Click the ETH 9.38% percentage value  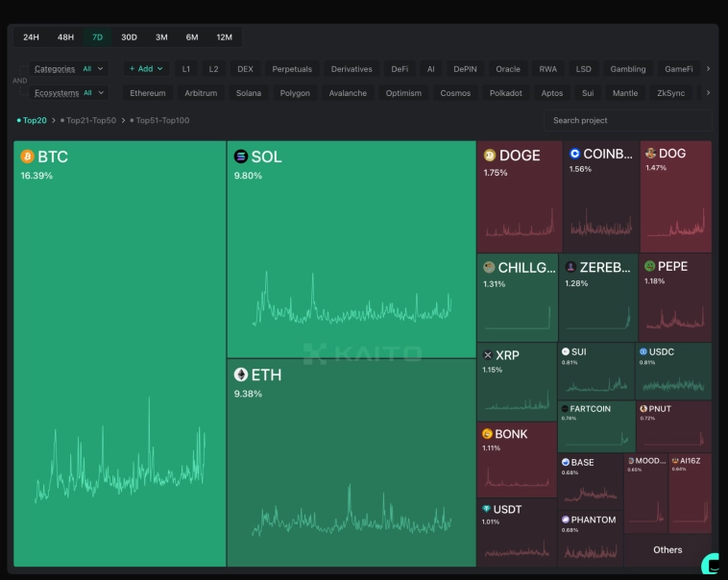248,394
